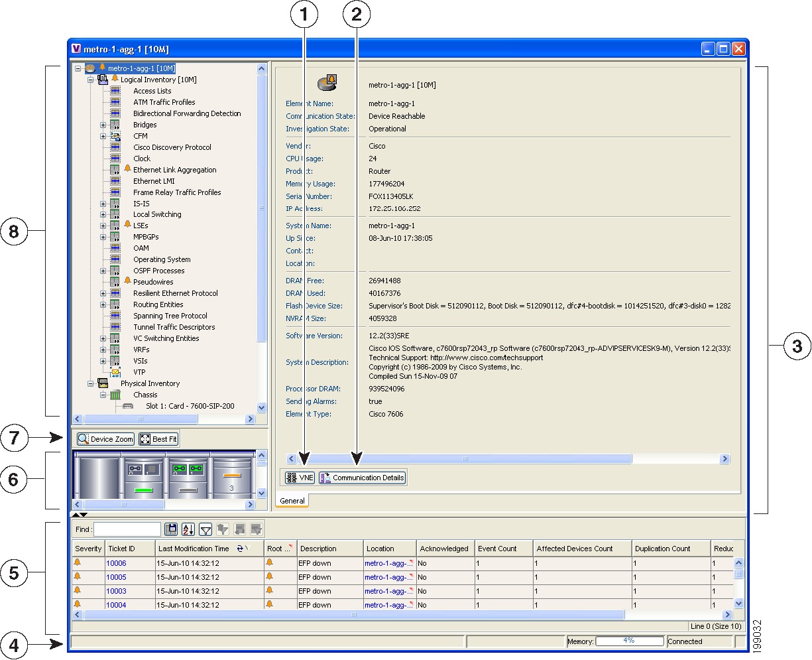
Task: Sort by Severity column header
Action: [88, 549]
